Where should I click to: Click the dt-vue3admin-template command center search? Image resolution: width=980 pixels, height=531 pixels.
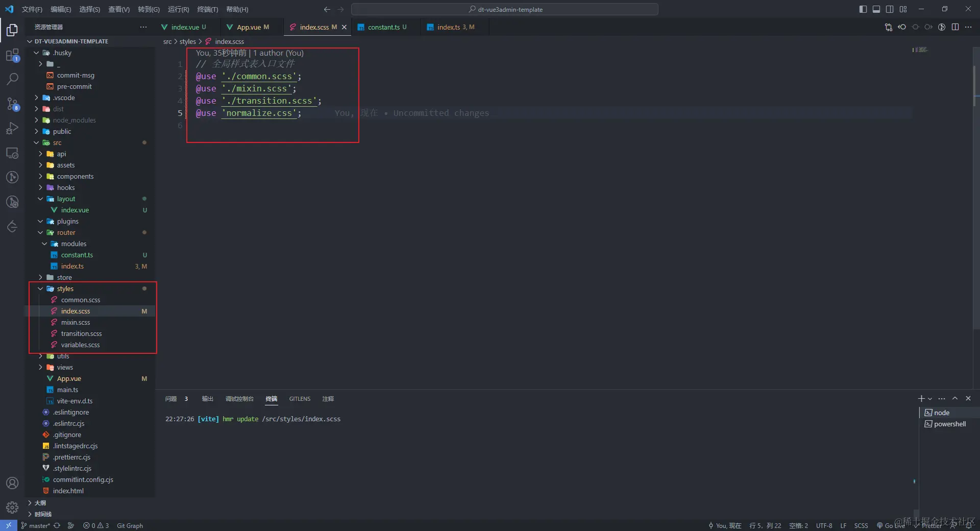pyautogui.click(x=504, y=9)
